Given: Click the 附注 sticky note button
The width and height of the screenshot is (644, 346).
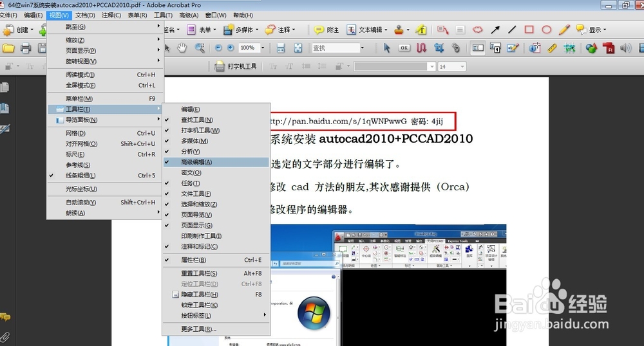Looking at the screenshot, I should click(x=327, y=30).
